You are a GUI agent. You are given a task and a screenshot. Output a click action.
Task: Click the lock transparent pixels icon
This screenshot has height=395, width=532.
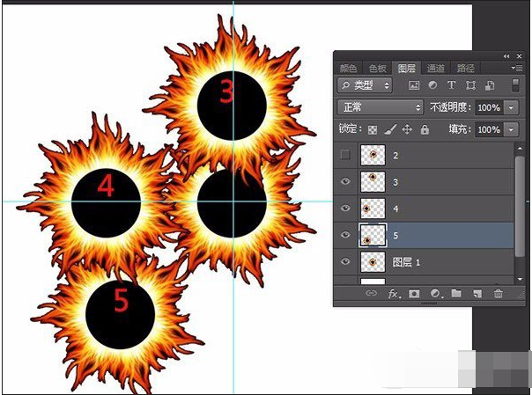coord(373,129)
